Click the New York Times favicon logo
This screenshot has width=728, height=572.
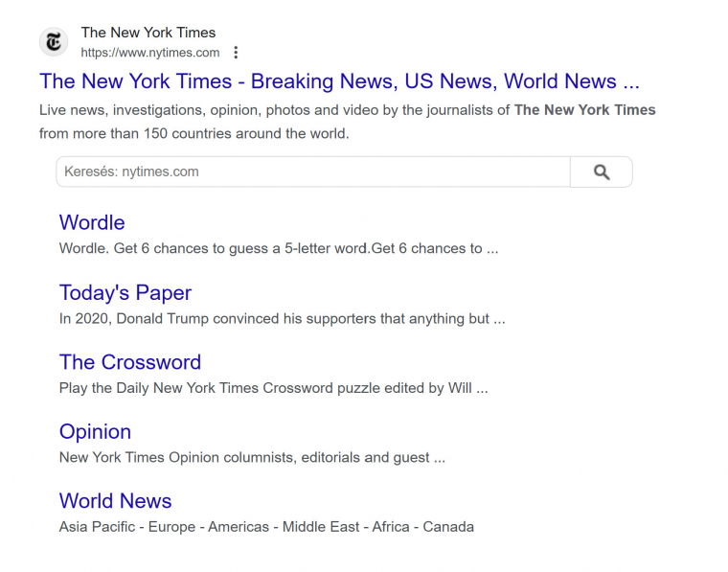tap(54, 42)
